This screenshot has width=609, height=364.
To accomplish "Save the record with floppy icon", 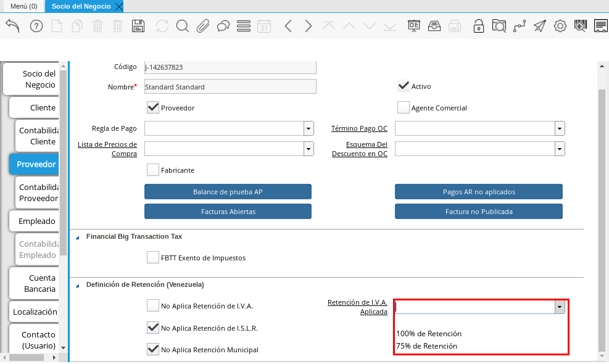I will pyautogui.click(x=138, y=26).
